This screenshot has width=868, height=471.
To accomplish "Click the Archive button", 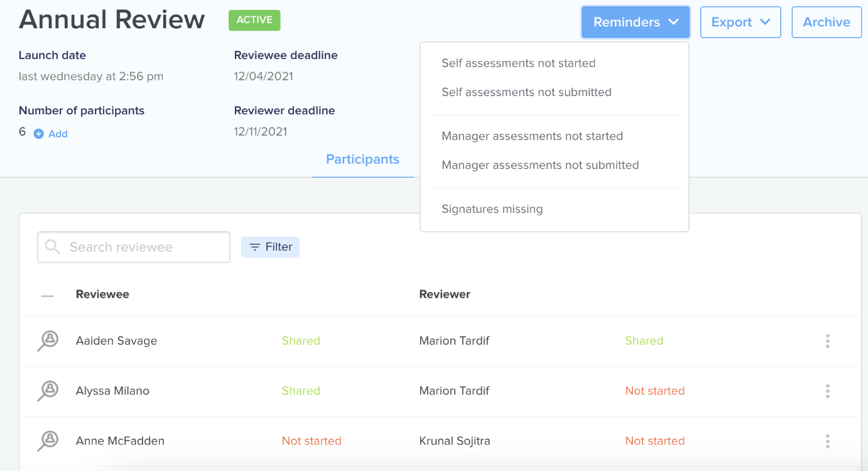I will [827, 22].
